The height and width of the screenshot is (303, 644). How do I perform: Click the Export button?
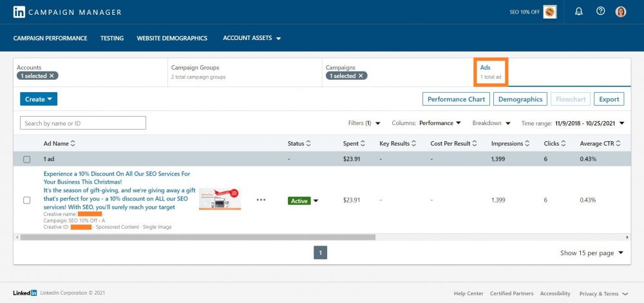coord(609,99)
